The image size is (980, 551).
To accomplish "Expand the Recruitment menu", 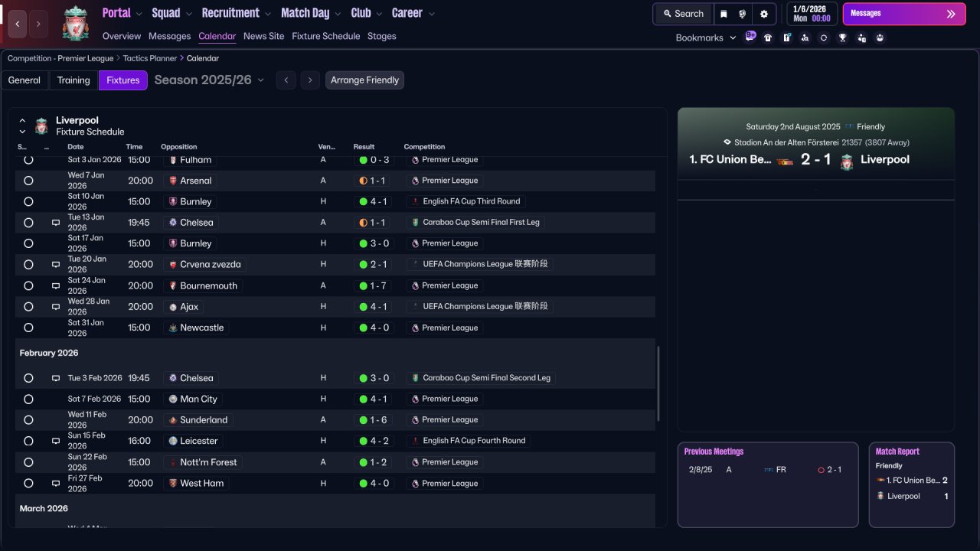I will (236, 13).
